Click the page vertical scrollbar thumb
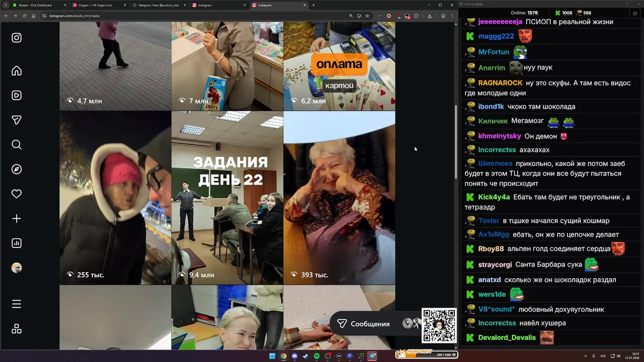The width and height of the screenshot is (644, 362). point(456,142)
